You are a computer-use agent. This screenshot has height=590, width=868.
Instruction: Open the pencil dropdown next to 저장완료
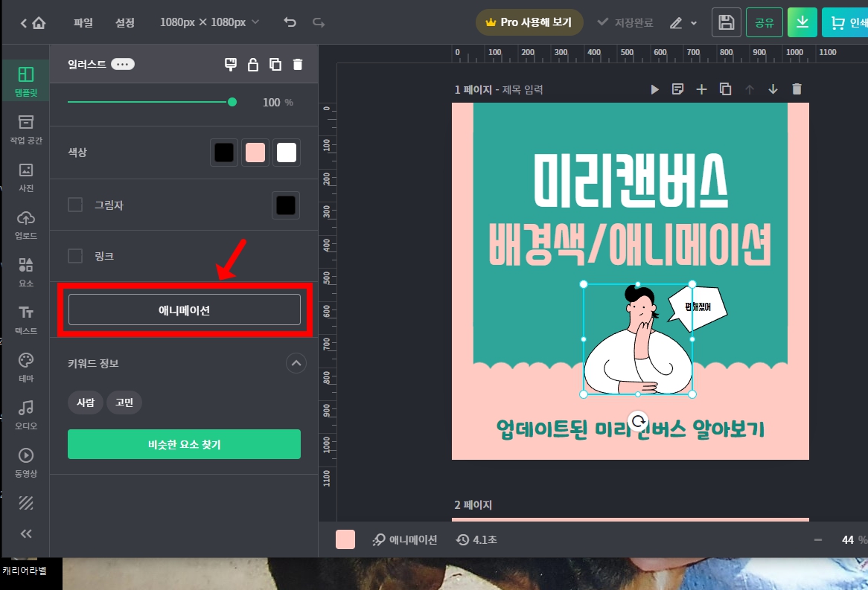(x=683, y=22)
